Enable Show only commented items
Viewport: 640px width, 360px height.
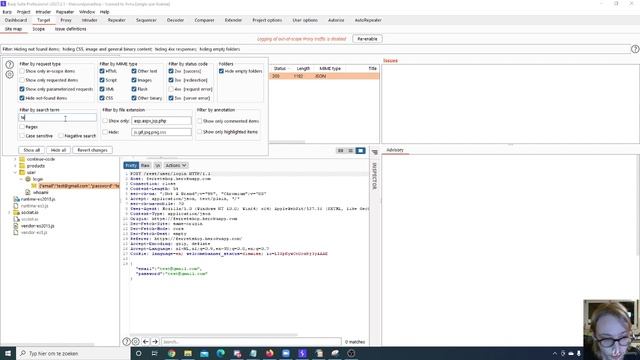coord(200,121)
